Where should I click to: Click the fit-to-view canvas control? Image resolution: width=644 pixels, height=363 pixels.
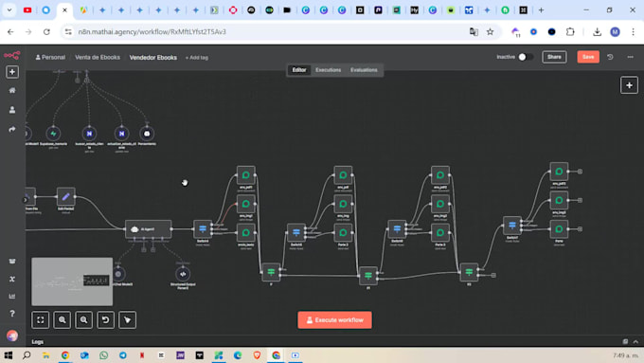click(x=40, y=319)
